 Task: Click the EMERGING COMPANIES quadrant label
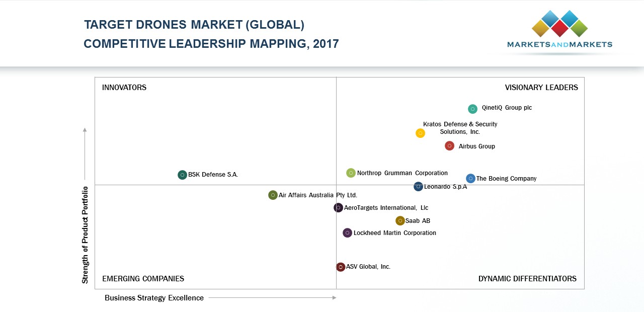(143, 279)
